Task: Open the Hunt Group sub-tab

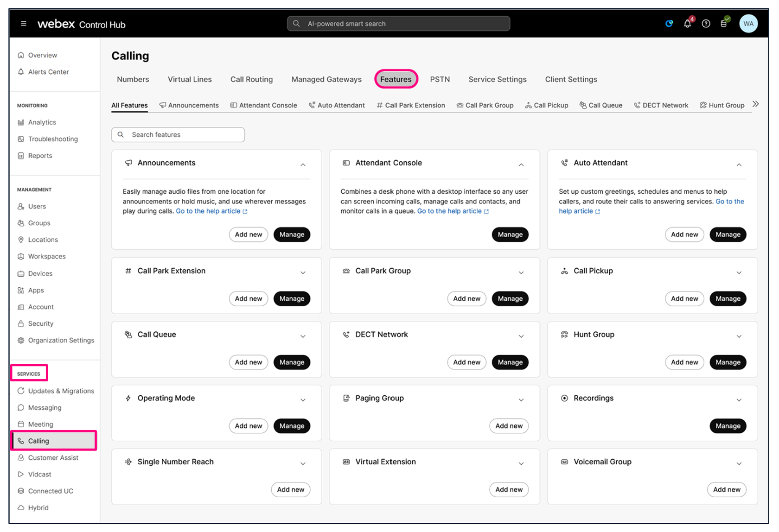Action: point(722,105)
